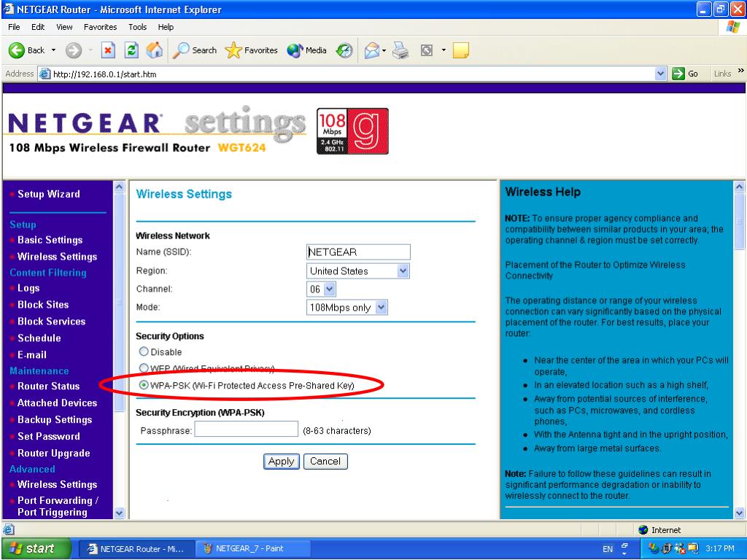
Task: Click Wireless Help scrollbar up arrow
Action: point(739,187)
